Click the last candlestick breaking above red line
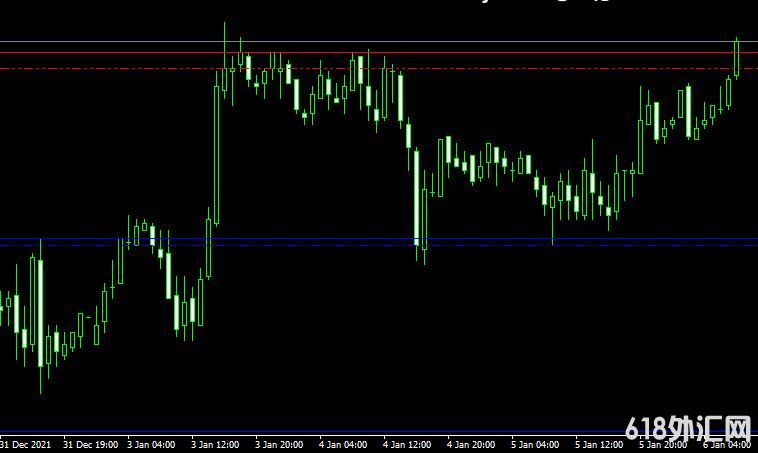Viewport: 758px width, 453px height. [736, 58]
